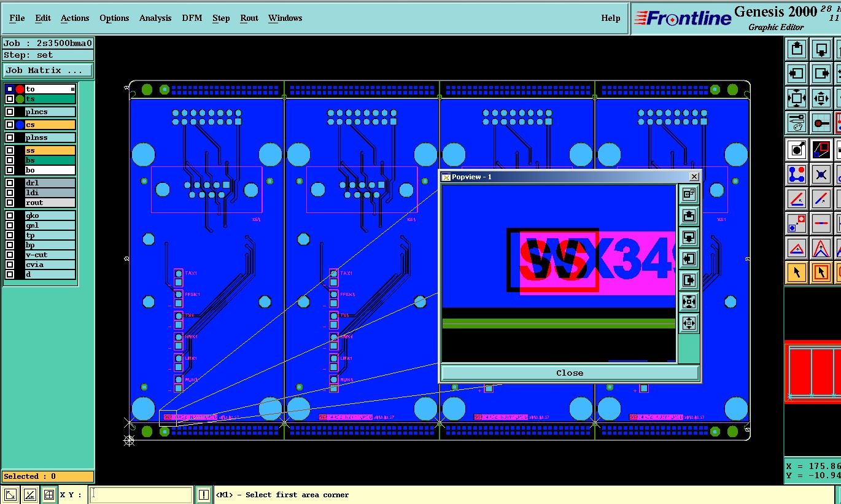The height and width of the screenshot is (504, 841).
Task: Click the pan left icon in right toolbar
Action: (797, 74)
